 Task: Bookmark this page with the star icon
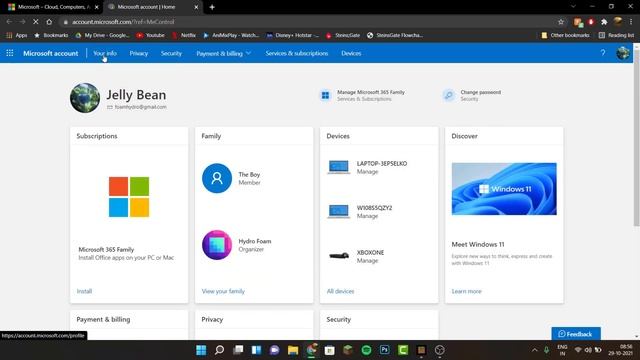(561, 22)
